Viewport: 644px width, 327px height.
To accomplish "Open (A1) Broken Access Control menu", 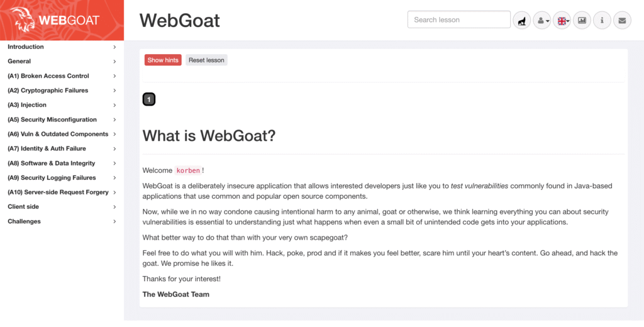I will click(x=62, y=76).
